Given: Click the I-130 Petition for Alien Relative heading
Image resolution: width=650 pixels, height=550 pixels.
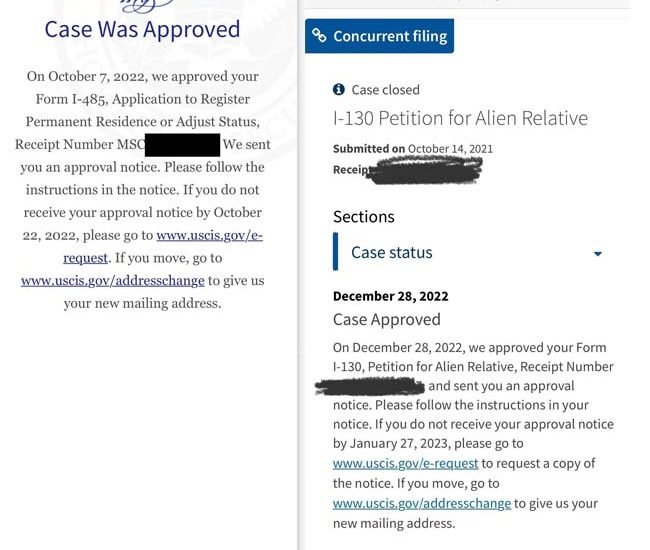Looking at the screenshot, I should tap(460, 118).
